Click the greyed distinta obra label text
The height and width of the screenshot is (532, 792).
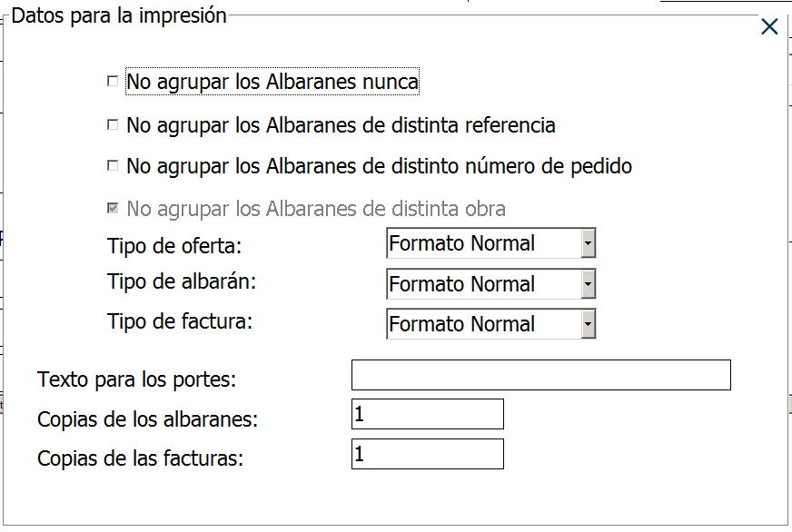[316, 209]
